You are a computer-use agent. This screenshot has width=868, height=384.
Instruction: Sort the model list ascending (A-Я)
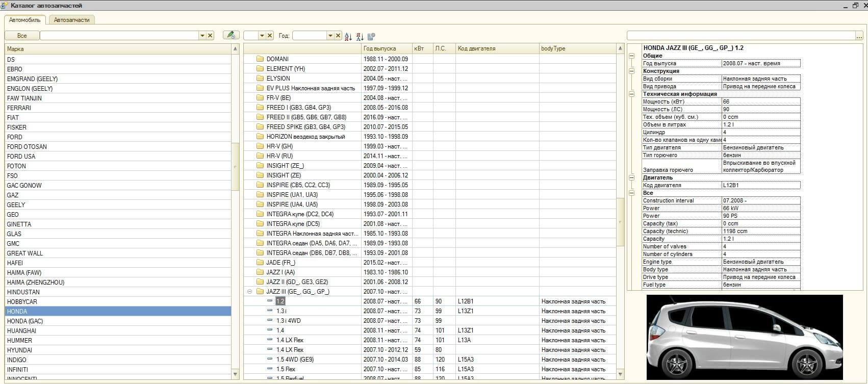click(348, 36)
